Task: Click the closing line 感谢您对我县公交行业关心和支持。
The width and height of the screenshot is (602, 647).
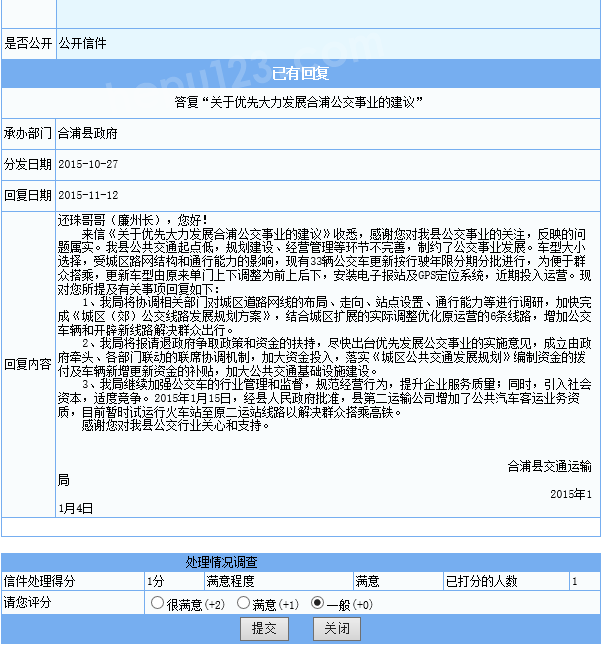Action: click(x=176, y=425)
